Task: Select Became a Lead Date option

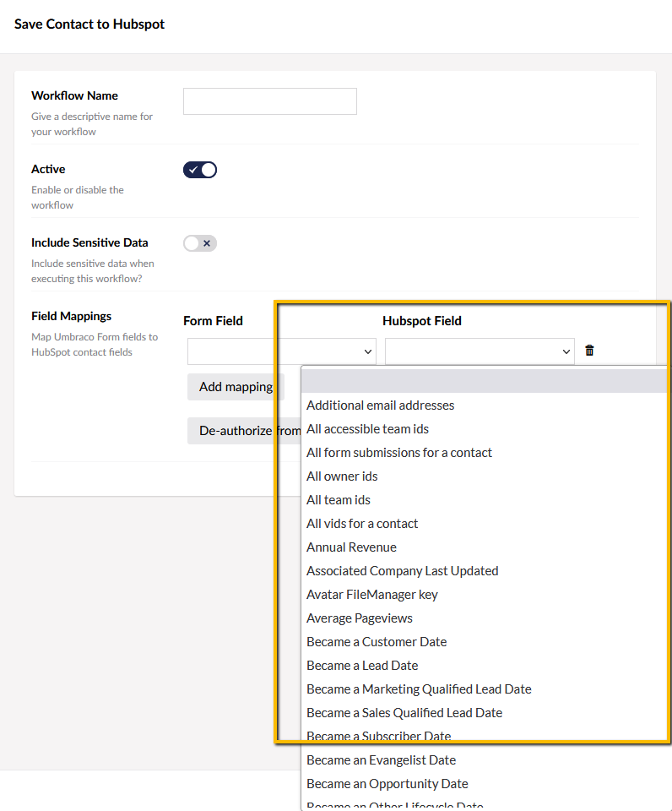Action: [362, 665]
